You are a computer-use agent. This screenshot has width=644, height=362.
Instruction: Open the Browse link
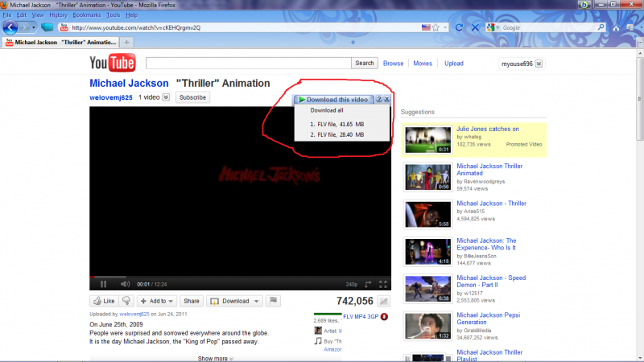(393, 64)
